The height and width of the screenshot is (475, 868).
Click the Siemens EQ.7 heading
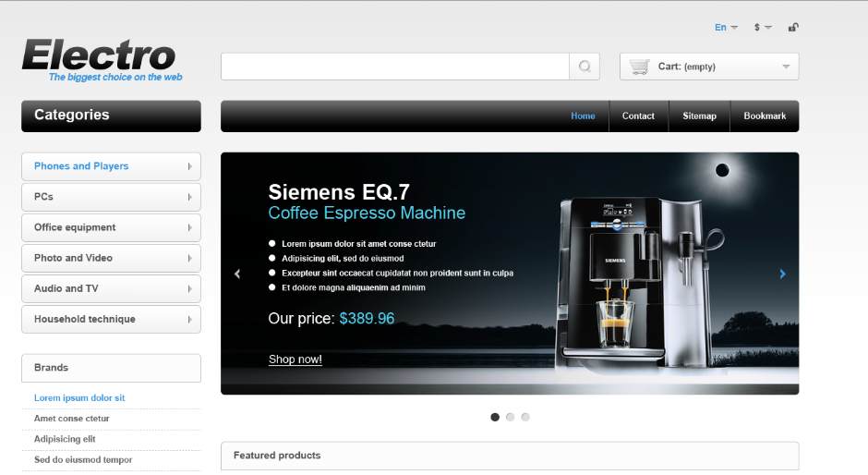click(339, 192)
